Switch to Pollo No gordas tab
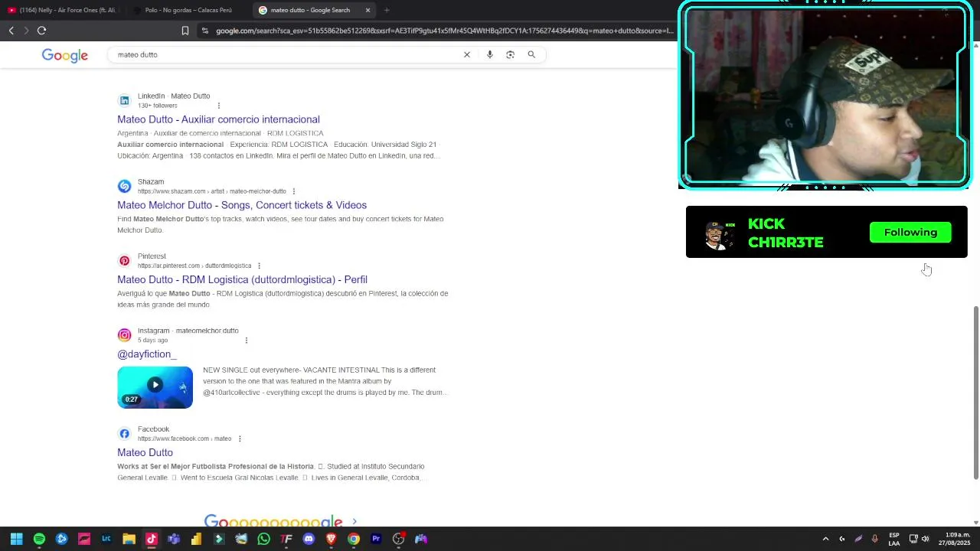The width and height of the screenshot is (980, 551). pyautogui.click(x=188, y=10)
